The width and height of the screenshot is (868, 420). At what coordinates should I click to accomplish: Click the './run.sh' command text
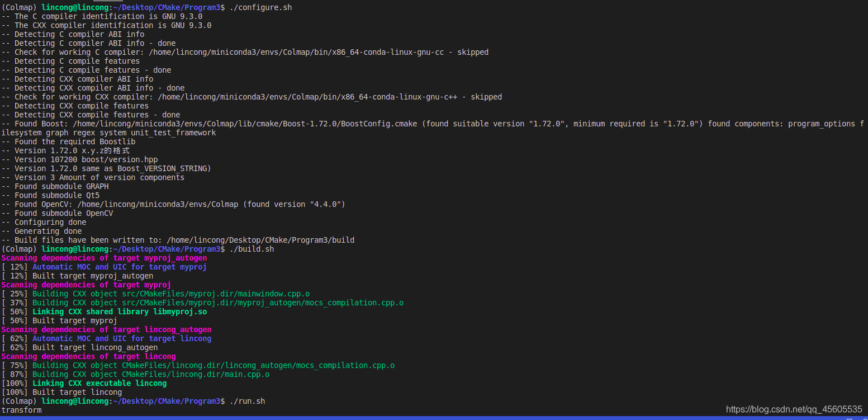(247, 401)
